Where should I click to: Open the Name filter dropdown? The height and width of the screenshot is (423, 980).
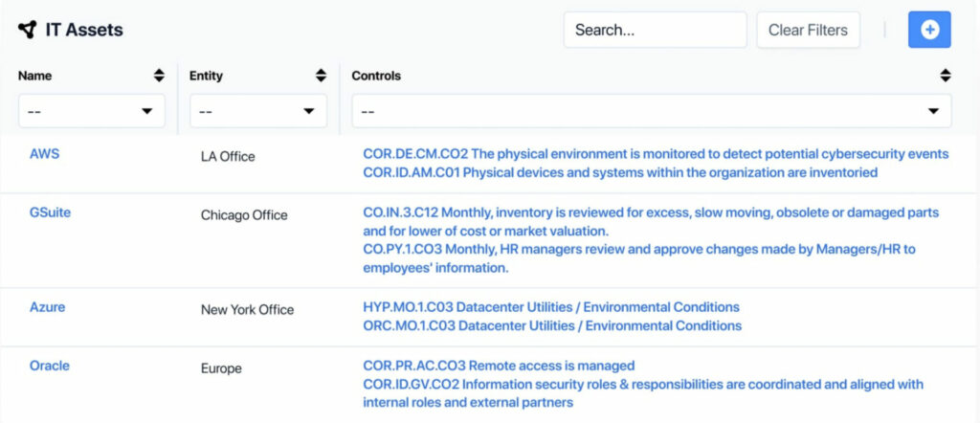pos(92,111)
